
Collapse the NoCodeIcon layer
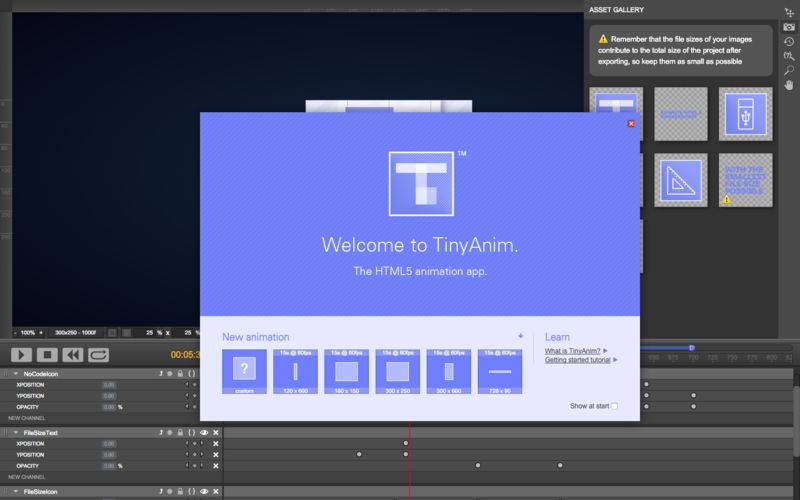(16, 374)
